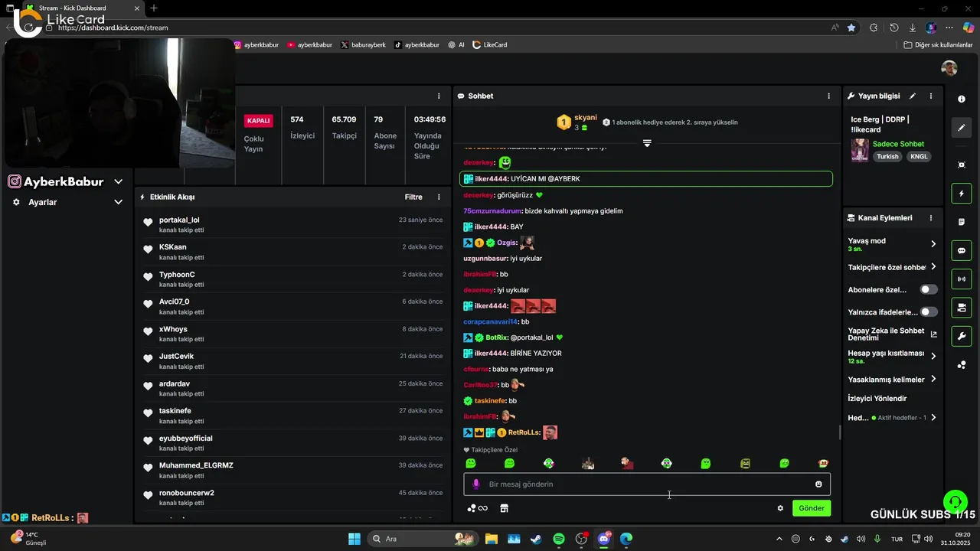Screen dimensions: 980x551
Task: Open Yapay Zeka ile Sohbet Denetimi link
Action: [892, 334]
